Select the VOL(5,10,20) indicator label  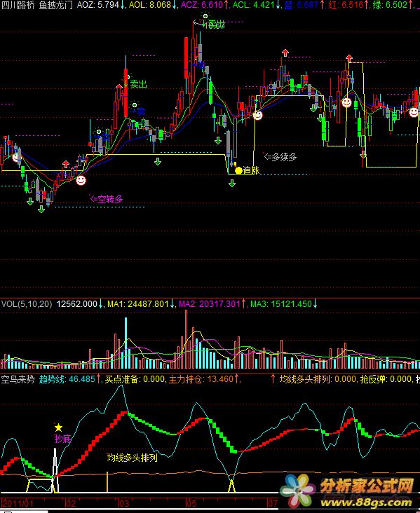[27, 304]
